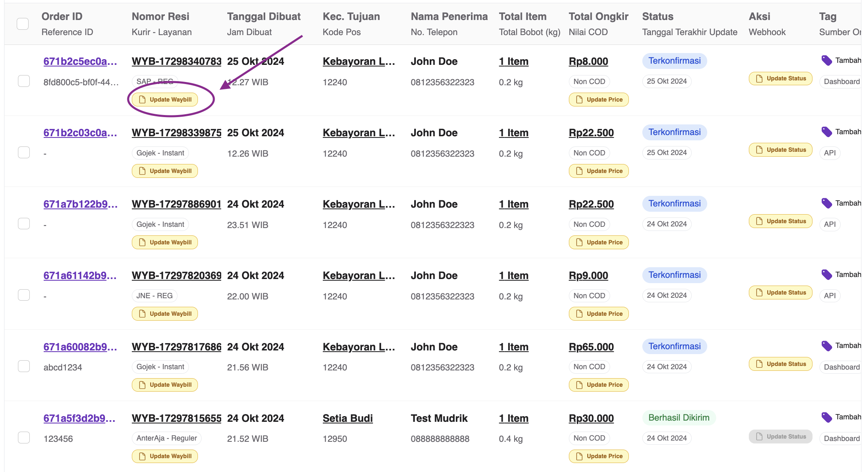Image resolution: width=868 pixels, height=472 pixels.
Task: Click the Terkonfirmasi status badge on first row
Action: (674, 60)
